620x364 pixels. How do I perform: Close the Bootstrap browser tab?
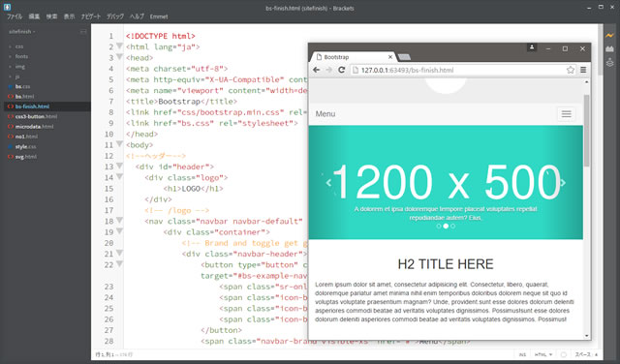[390, 57]
